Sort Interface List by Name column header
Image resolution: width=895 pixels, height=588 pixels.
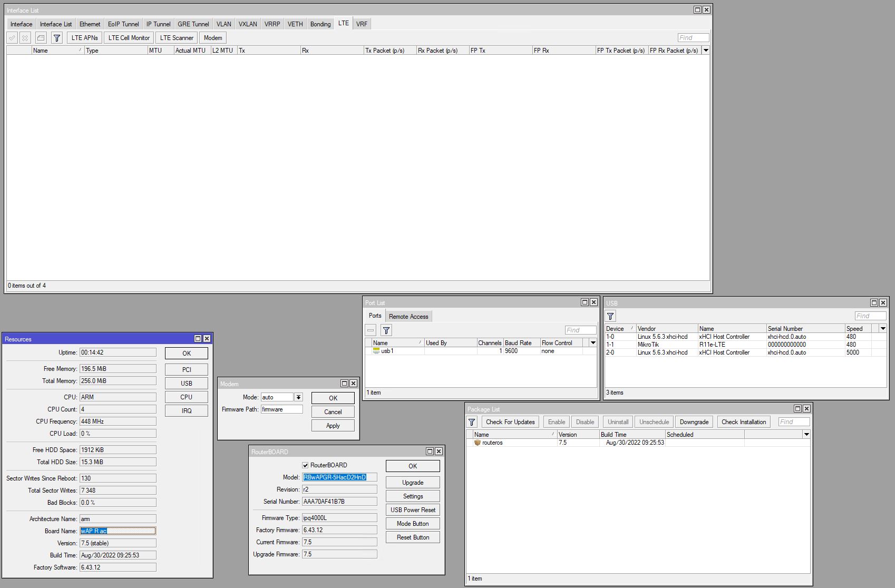(58, 51)
